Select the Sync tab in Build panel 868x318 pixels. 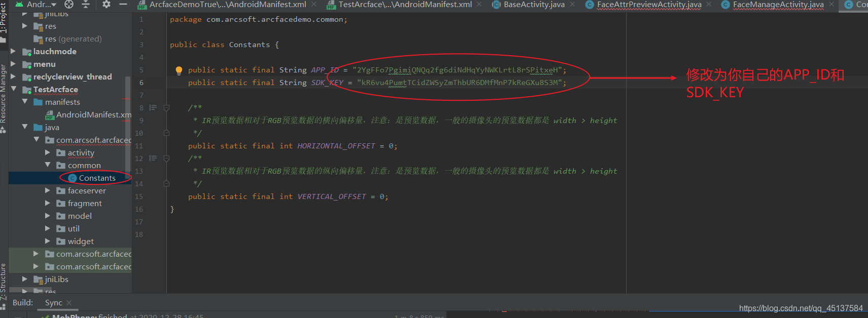point(54,303)
